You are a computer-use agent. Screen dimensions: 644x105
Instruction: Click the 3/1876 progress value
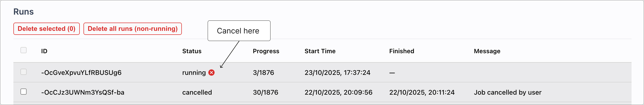(x=263, y=73)
